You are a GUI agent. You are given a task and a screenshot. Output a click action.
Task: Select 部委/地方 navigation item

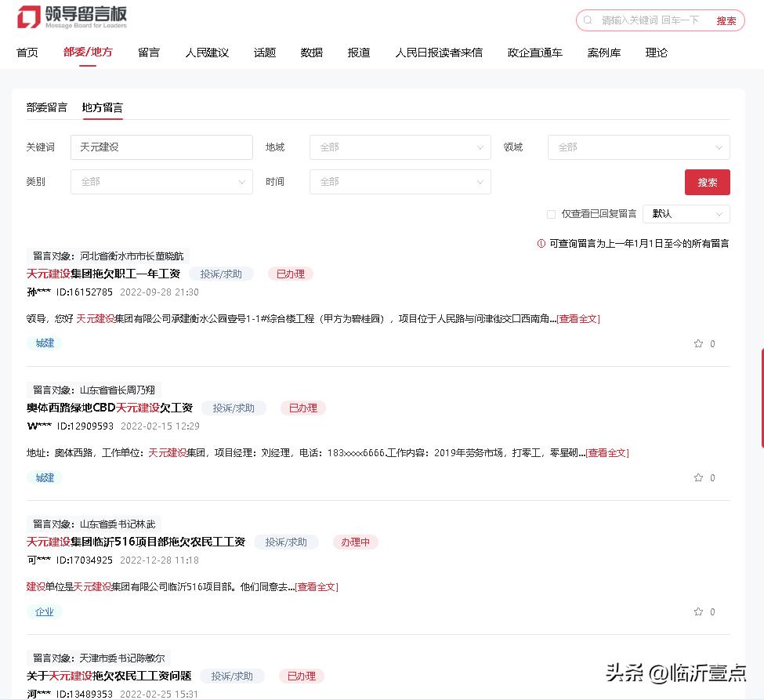tap(88, 53)
